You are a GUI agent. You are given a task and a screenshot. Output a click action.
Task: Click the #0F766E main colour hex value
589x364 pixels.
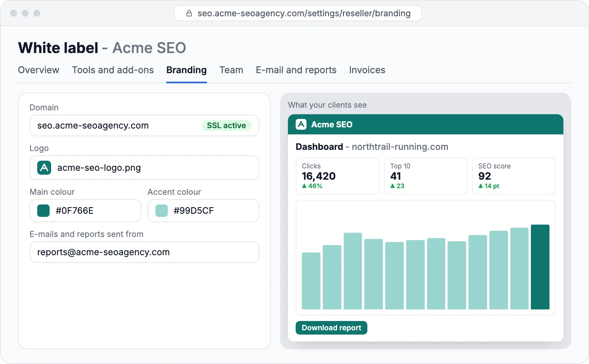(x=75, y=211)
